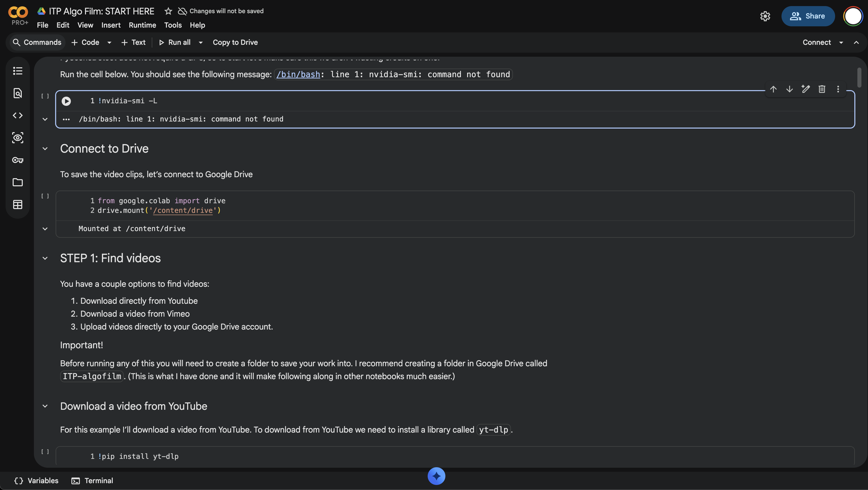Run the nvidia-smi code cell
Image resolution: width=868 pixels, height=490 pixels.
[66, 101]
